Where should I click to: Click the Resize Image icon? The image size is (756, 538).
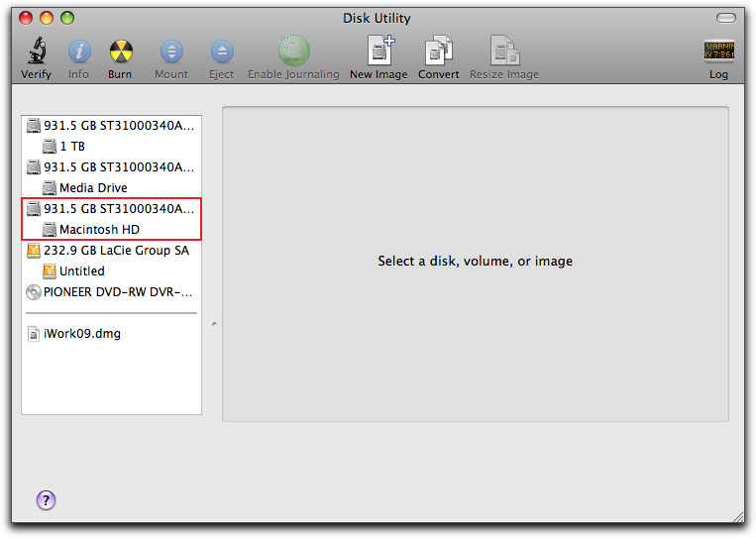(504, 51)
